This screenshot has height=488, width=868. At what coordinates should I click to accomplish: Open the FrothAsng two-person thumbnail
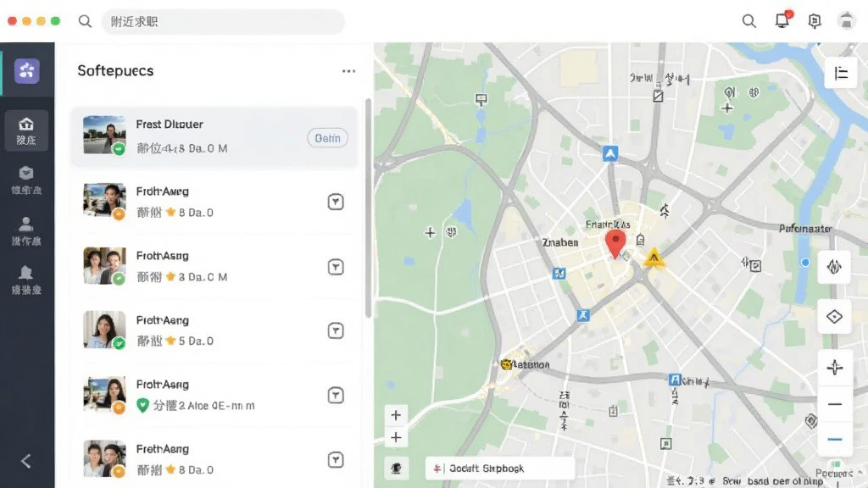pos(104,265)
